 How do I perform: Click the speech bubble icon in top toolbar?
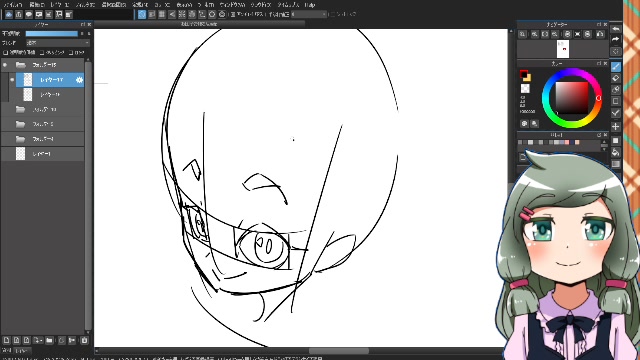click(29, 15)
